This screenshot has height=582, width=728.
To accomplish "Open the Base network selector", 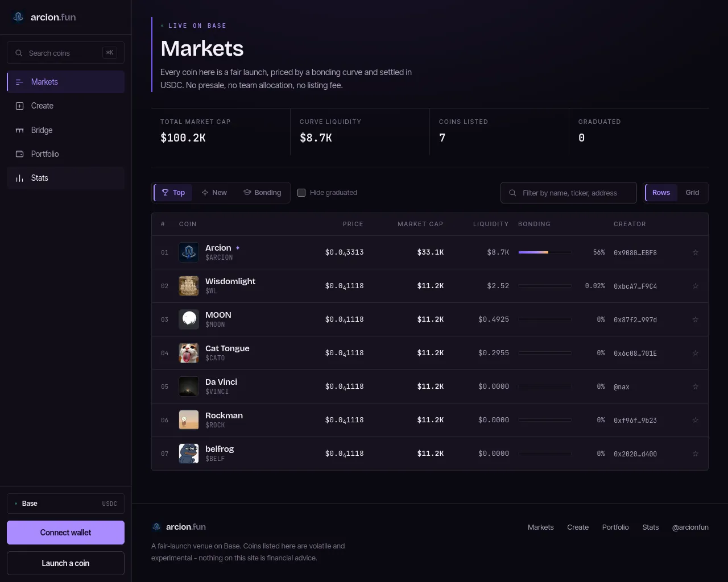I will click(x=66, y=504).
